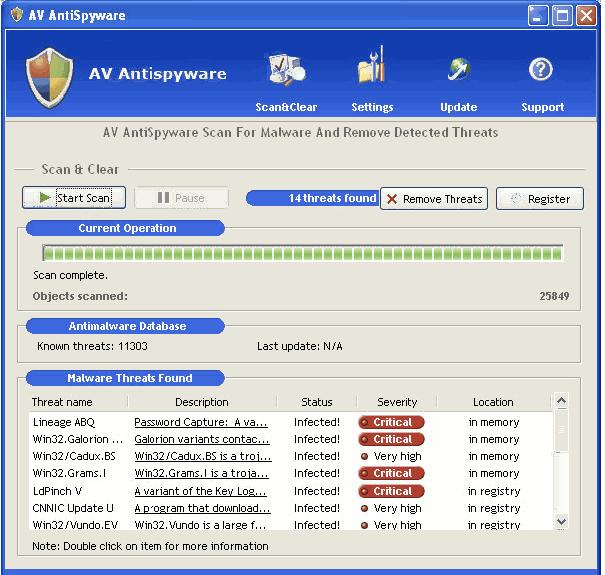Screen dimensions: 605x575
Task: Open the Win32.Grams.I is a troja description link
Action: pyautogui.click(x=201, y=473)
